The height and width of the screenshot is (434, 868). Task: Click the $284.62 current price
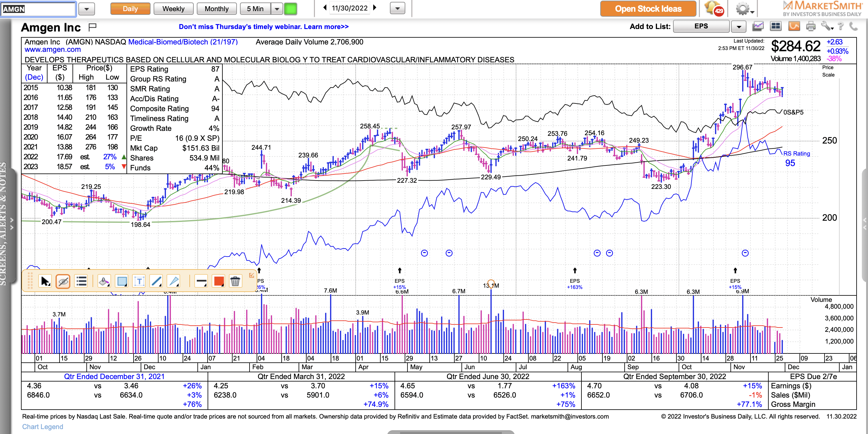796,46
